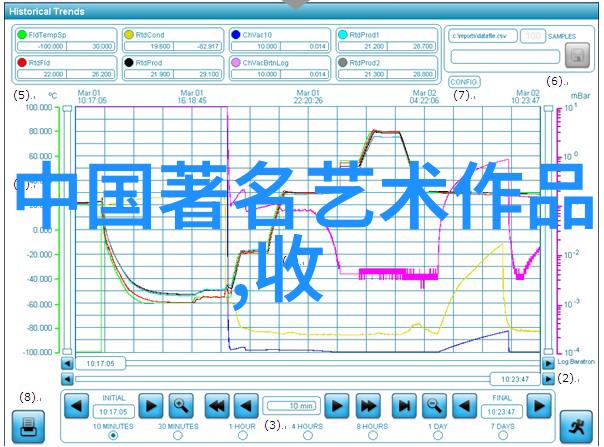Screen dimensions: 604x447
Task: Click the save data file disk icon
Action: click(x=577, y=55)
